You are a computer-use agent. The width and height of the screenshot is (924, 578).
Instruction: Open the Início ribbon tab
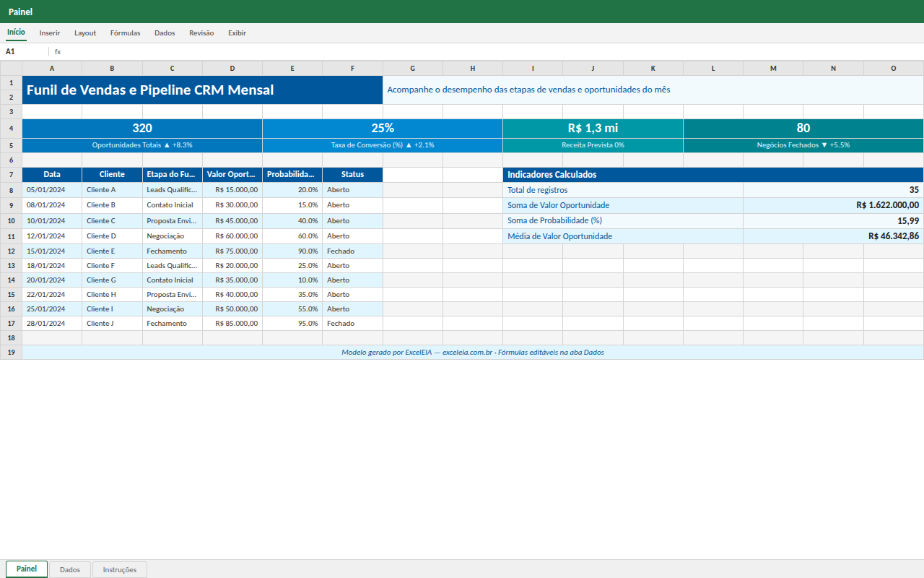coord(16,33)
